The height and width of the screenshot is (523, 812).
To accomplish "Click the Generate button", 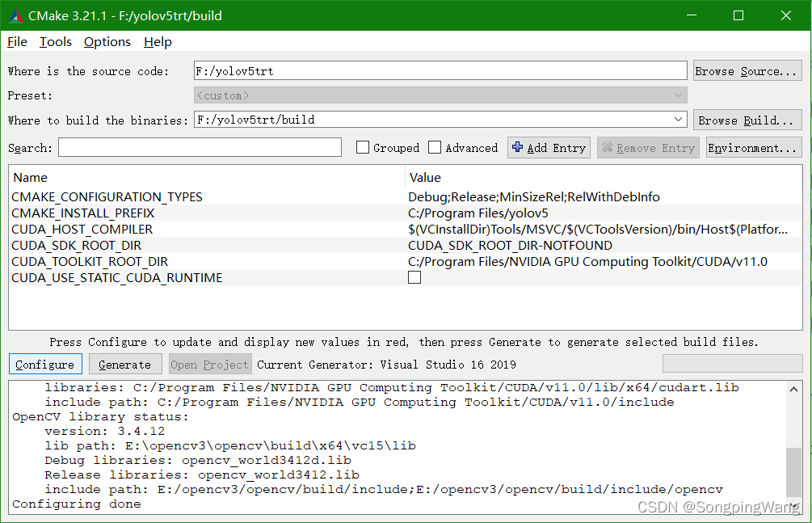I will click(125, 365).
